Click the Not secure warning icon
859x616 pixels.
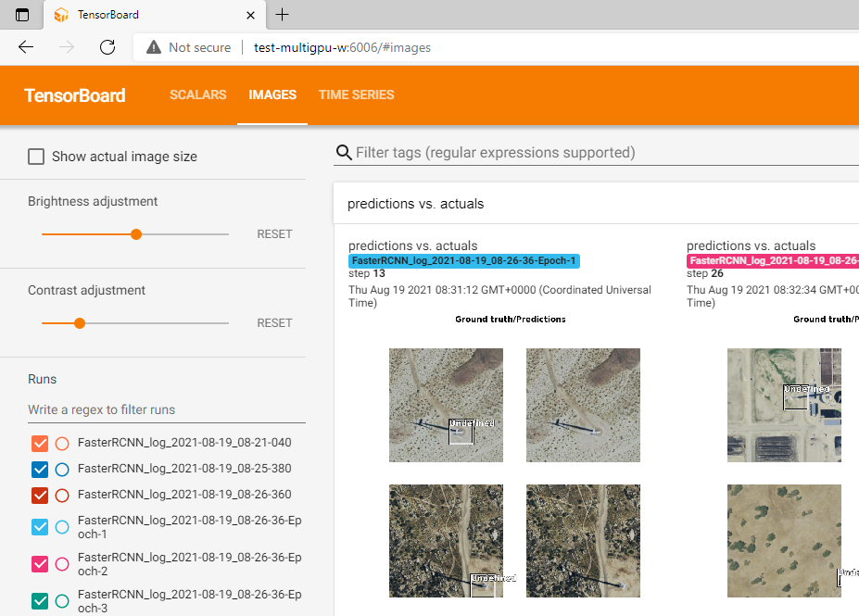tap(154, 47)
